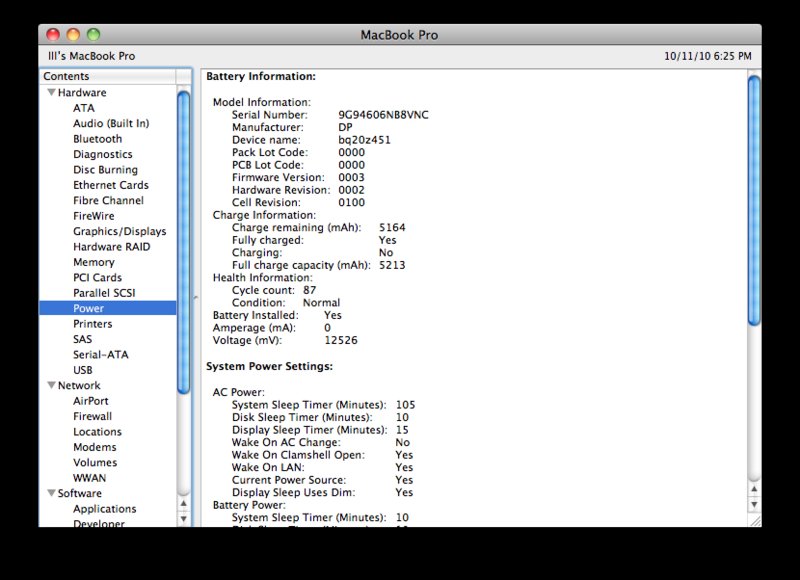Open the Memory hardware section
This screenshot has height=580, width=800.
pos(93,262)
